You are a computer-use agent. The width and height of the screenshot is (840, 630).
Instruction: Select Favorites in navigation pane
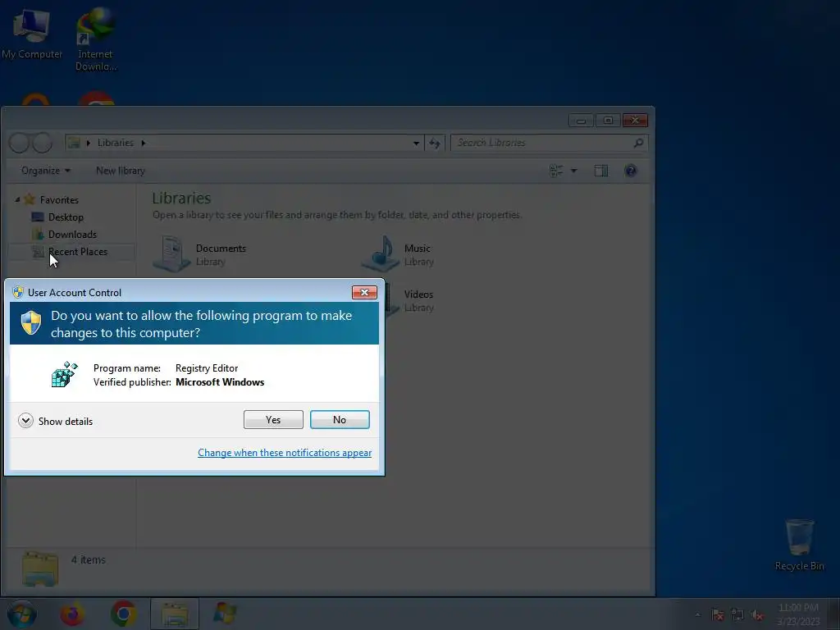(x=59, y=200)
